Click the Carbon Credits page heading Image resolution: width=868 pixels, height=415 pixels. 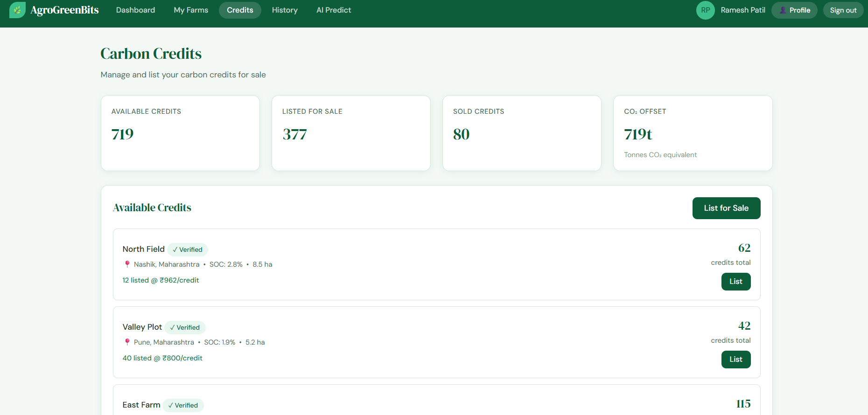click(x=151, y=54)
